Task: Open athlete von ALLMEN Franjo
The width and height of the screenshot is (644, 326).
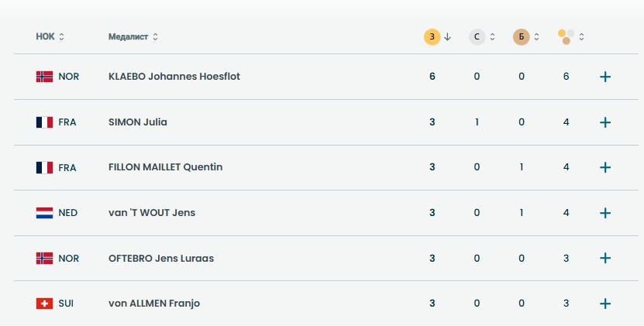Action: (x=154, y=304)
